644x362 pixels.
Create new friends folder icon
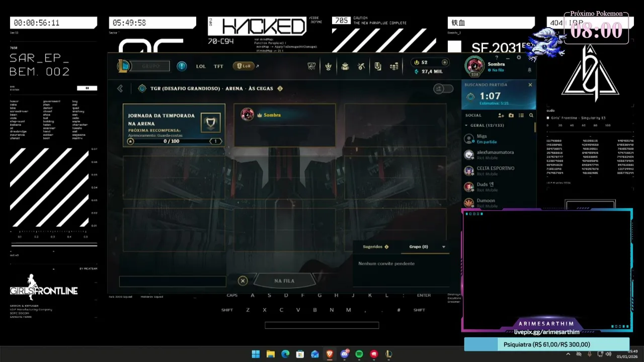(511, 115)
